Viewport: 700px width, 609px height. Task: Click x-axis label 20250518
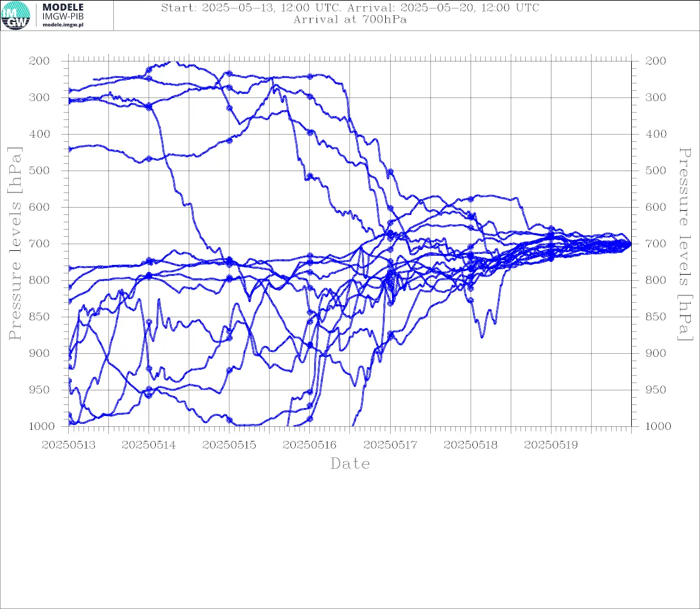point(471,445)
